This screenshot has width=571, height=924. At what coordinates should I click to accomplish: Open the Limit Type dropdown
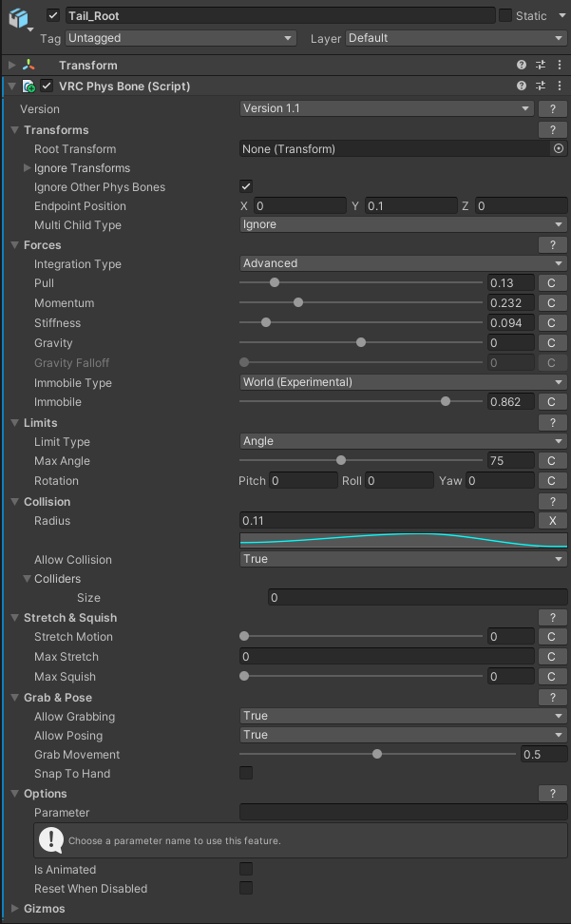tap(403, 441)
